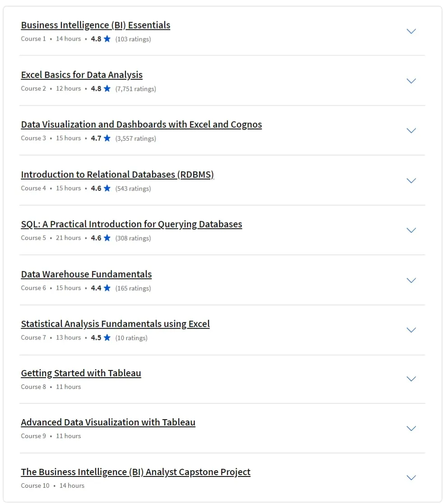Open Data Warehouse Fundamentals link

pos(86,274)
